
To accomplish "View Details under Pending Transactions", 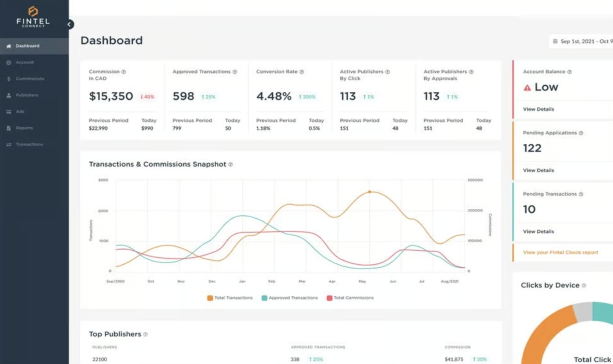I will tap(538, 232).
